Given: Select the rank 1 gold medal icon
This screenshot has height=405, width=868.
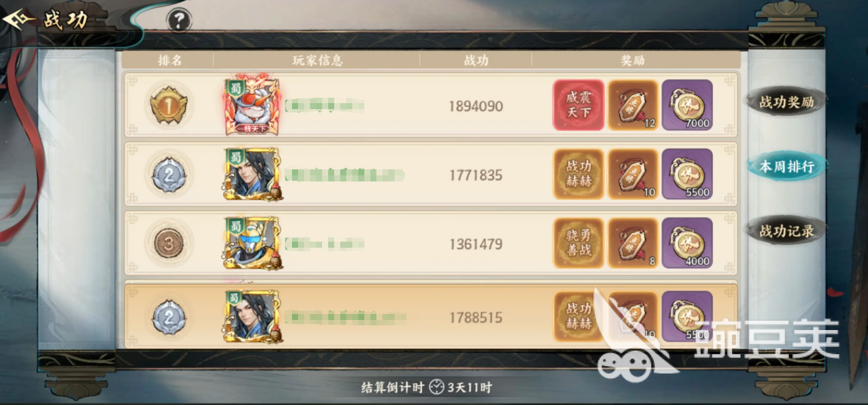Looking at the screenshot, I should (x=169, y=106).
